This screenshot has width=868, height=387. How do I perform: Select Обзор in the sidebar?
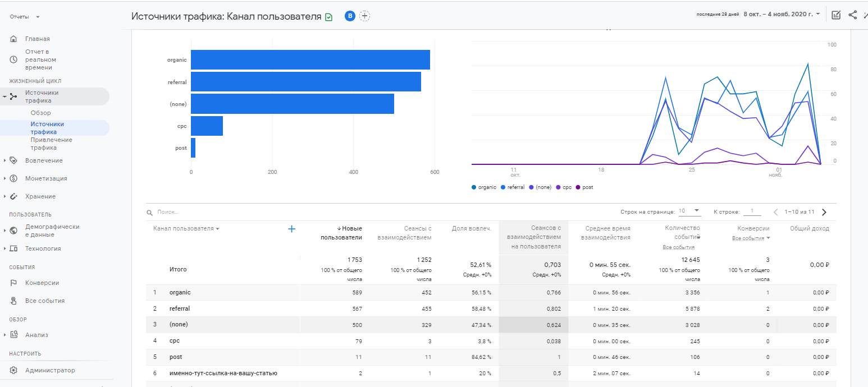(40, 113)
